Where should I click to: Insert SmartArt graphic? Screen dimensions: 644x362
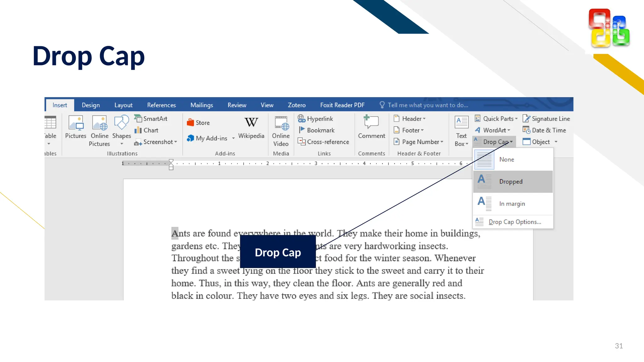tap(151, 118)
